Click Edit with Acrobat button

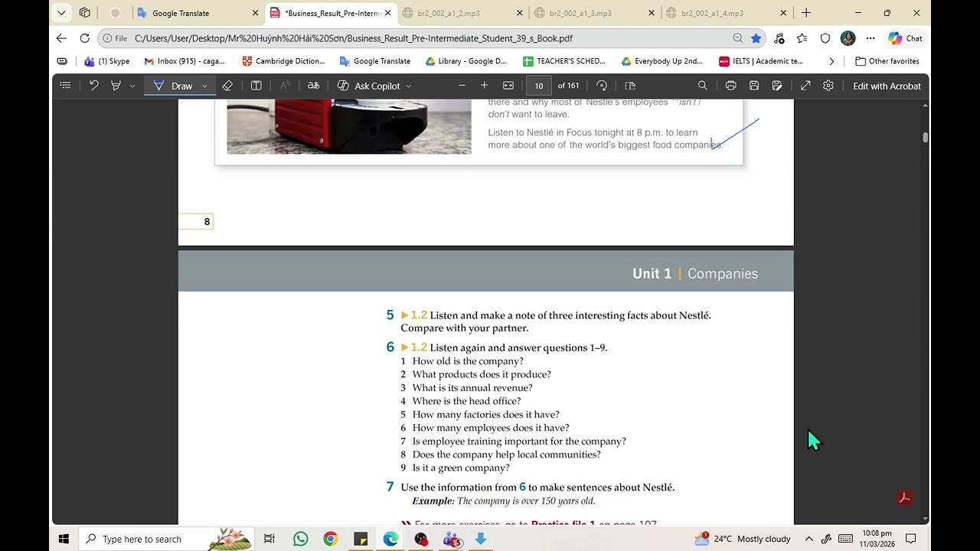point(887,86)
